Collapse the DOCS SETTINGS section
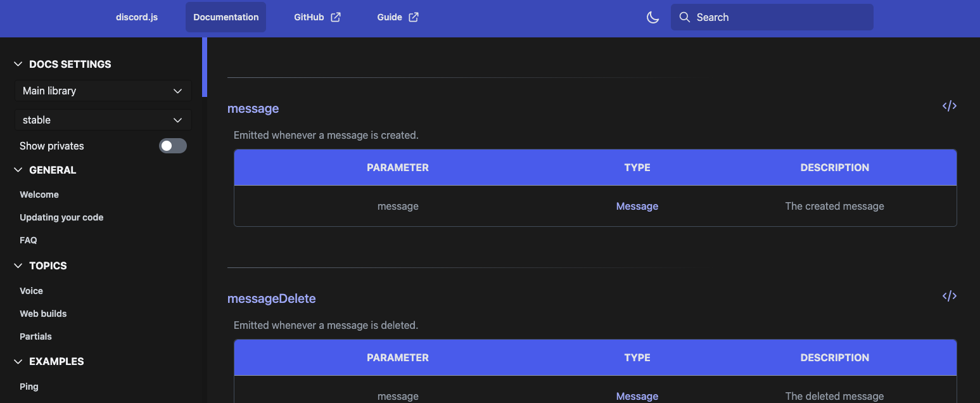 click(17, 63)
